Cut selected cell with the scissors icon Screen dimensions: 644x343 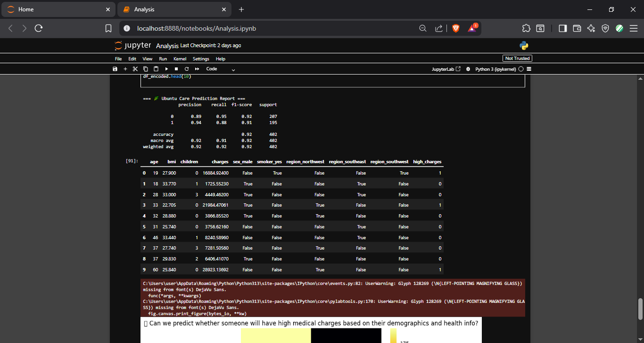135,69
